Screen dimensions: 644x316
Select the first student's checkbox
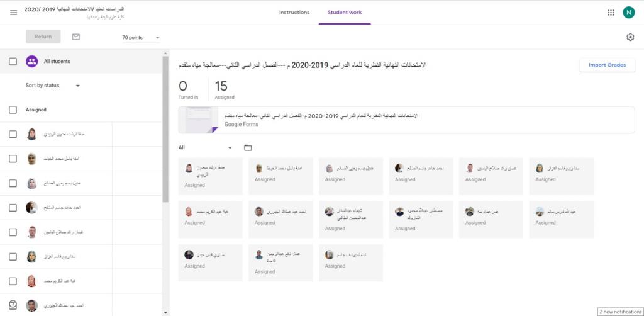pyautogui.click(x=13, y=134)
